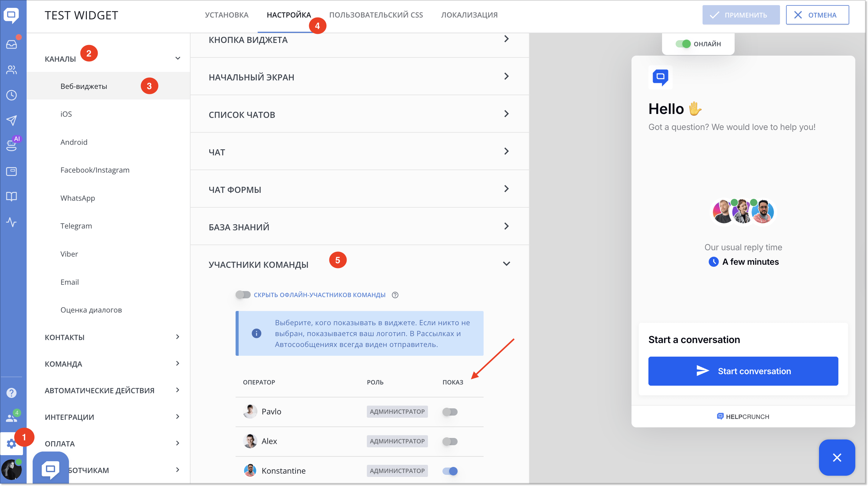Open the clock history icon in sidebar

point(11,95)
